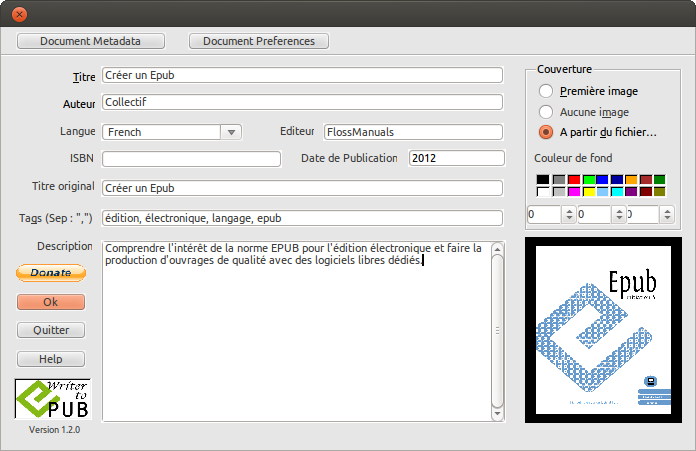The height and width of the screenshot is (451, 696).
Task: Click the Quitter button
Action: point(51,330)
